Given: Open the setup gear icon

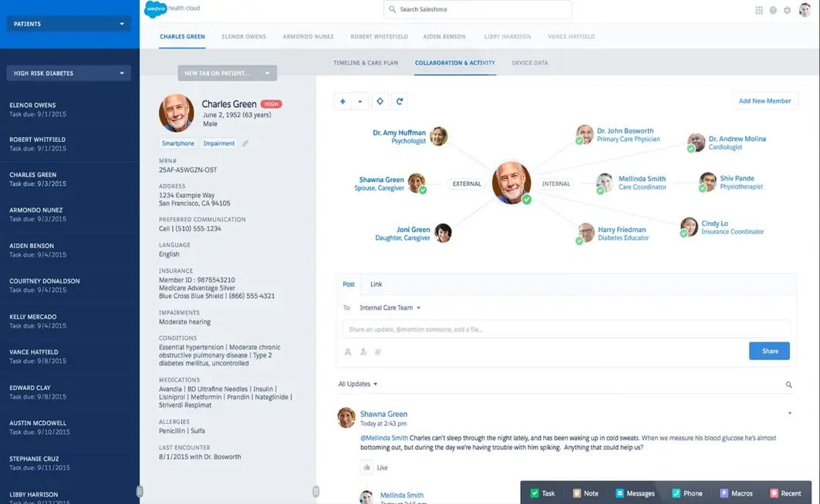Looking at the screenshot, I should tap(787, 10).
